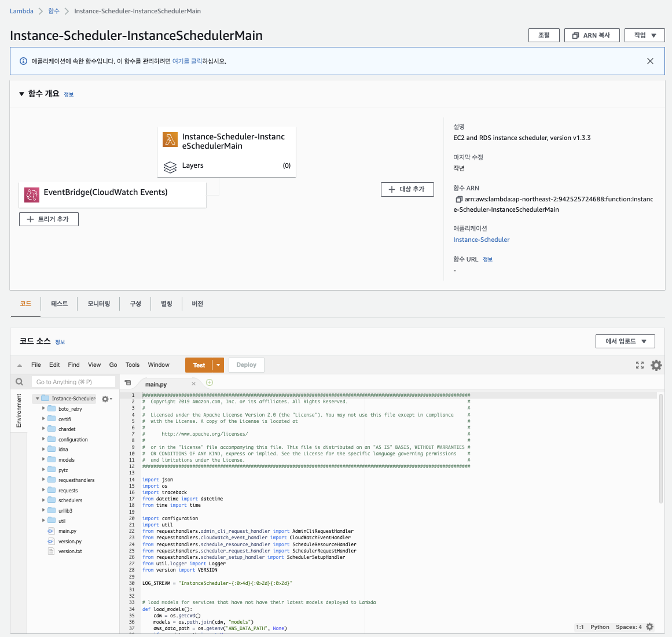Open the Window menu in editor
The image size is (672, 637).
(159, 365)
